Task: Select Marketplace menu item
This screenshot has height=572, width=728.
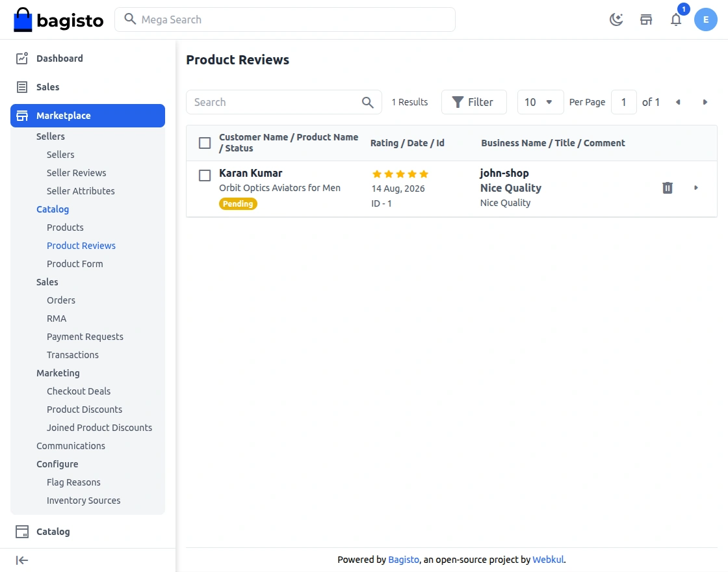Action: coord(88,116)
